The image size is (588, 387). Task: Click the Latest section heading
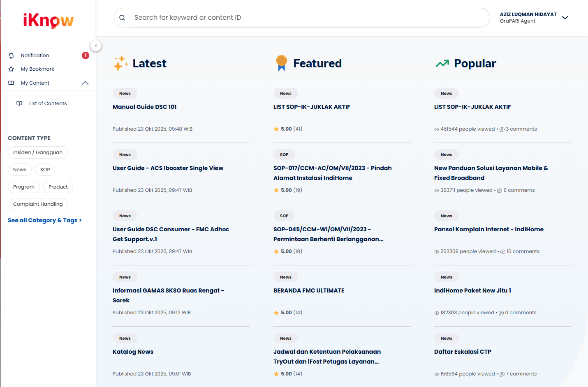pos(150,63)
